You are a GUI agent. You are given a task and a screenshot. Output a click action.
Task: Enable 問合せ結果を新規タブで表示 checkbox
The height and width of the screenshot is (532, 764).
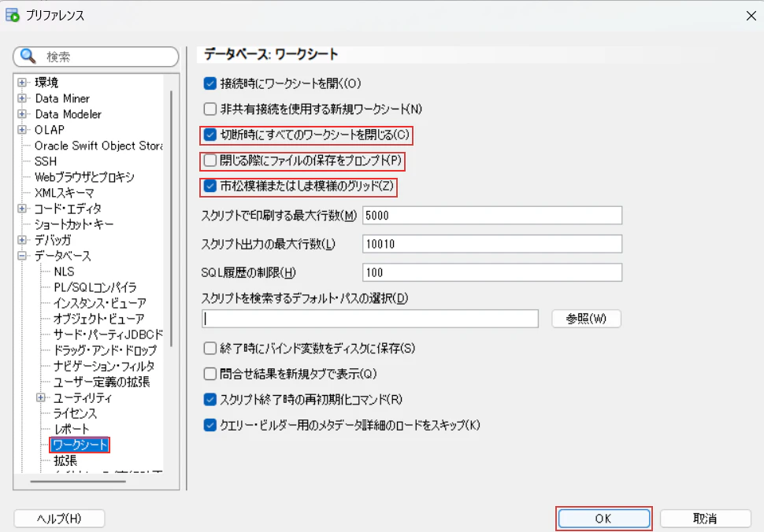(x=210, y=374)
